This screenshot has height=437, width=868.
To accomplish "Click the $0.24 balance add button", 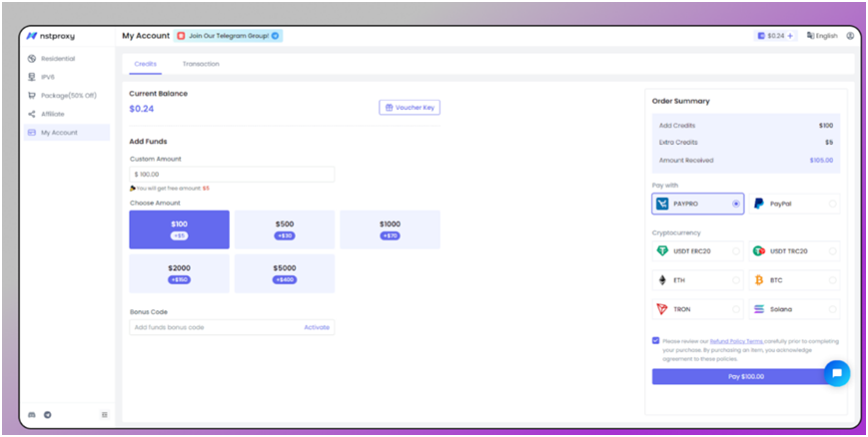I will point(790,36).
